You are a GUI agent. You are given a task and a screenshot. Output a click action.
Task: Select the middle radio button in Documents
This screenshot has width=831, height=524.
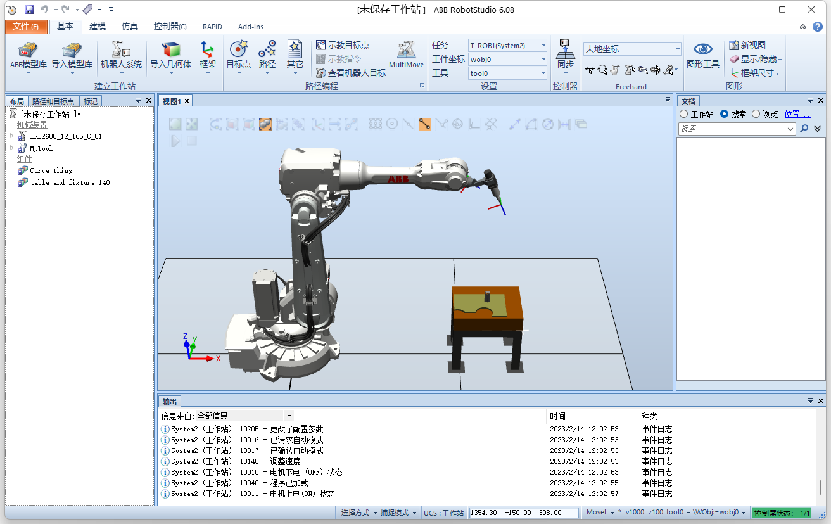(724, 114)
